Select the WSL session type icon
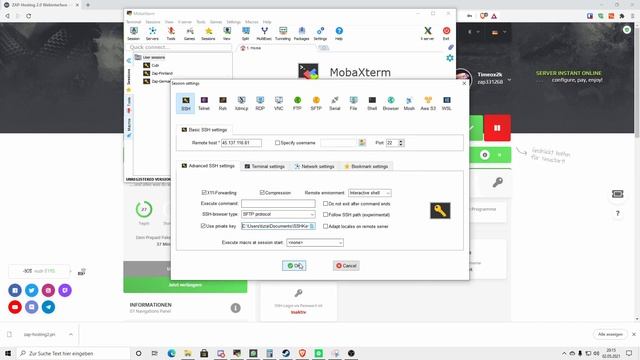 point(447,103)
